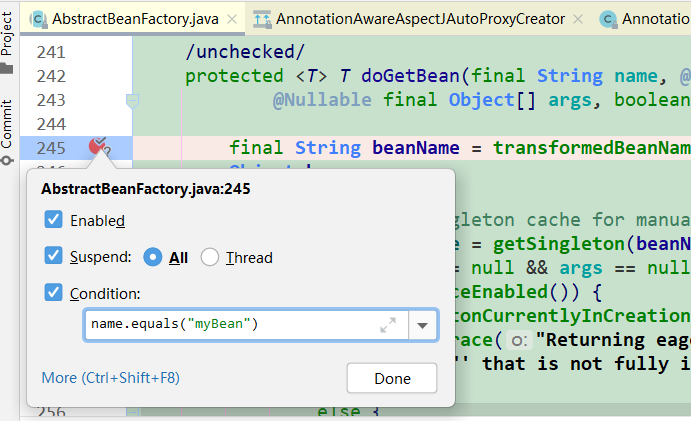Click the conditional breakpoint icon at line 245
The width and height of the screenshot is (691, 421).
[x=99, y=146]
